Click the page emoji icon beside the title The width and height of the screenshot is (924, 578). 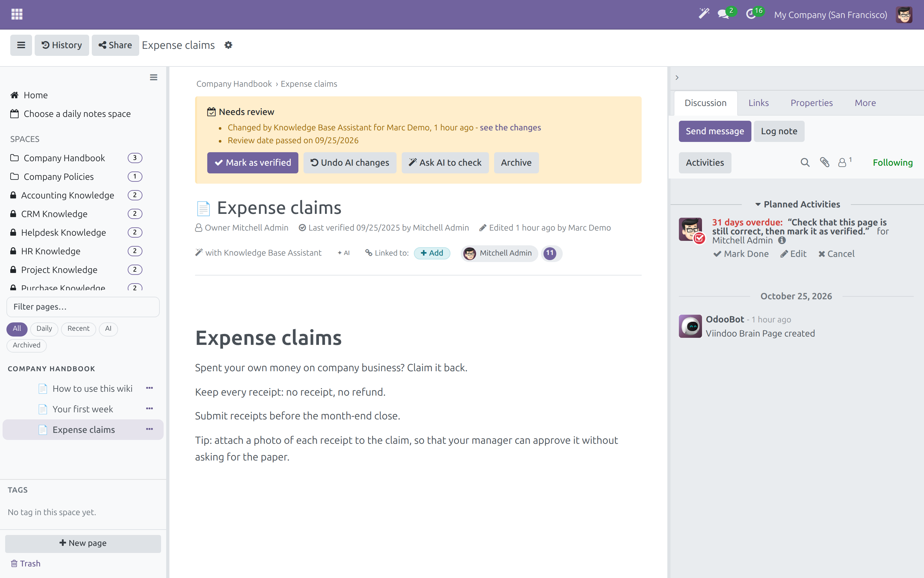203,208
